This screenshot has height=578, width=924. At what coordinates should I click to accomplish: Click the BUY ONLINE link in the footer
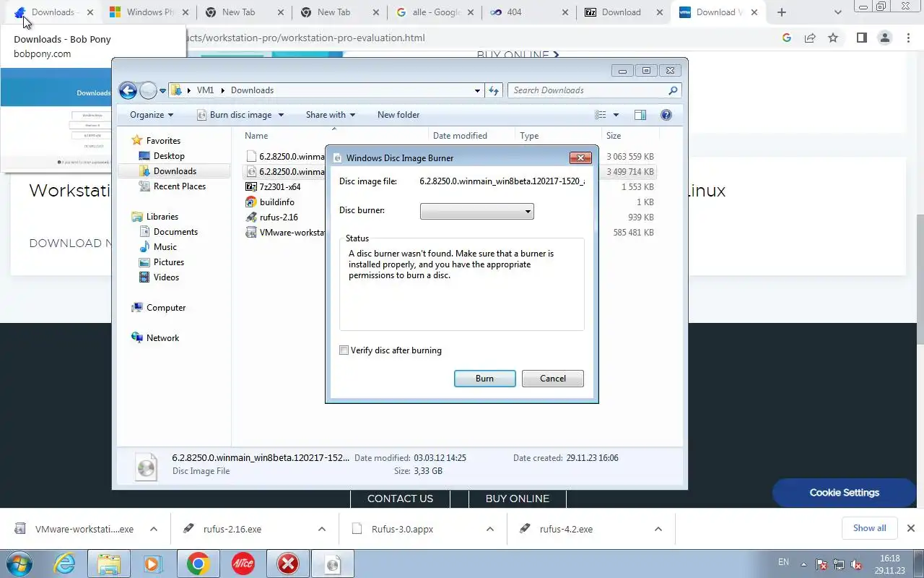pyautogui.click(x=518, y=499)
